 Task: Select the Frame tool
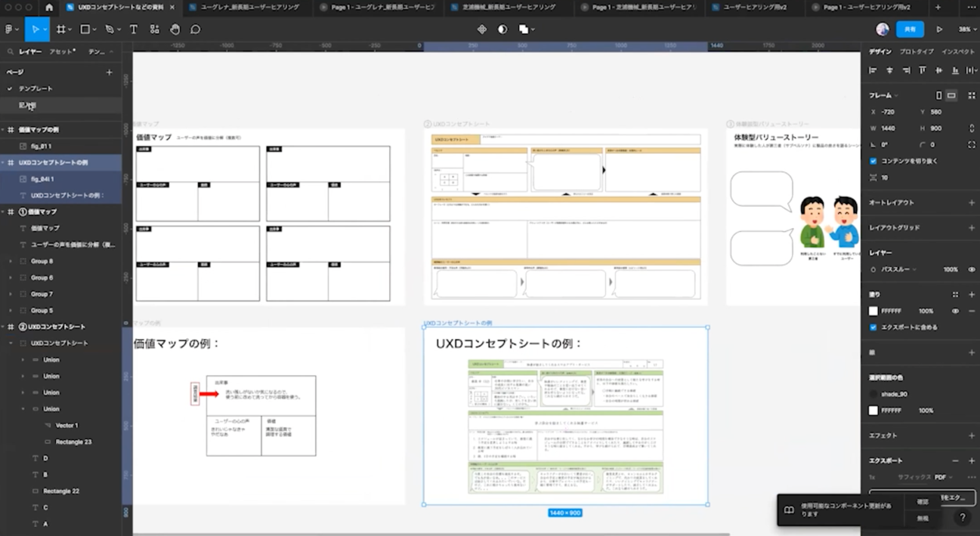click(61, 29)
